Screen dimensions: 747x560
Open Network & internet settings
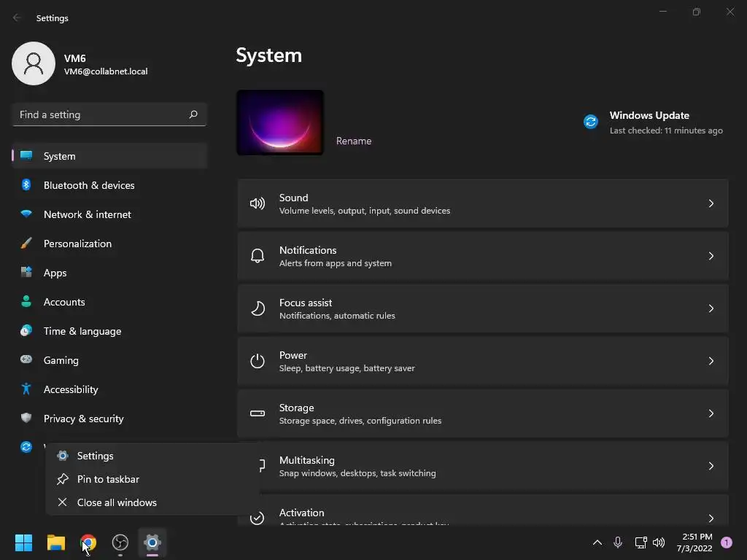(109, 214)
